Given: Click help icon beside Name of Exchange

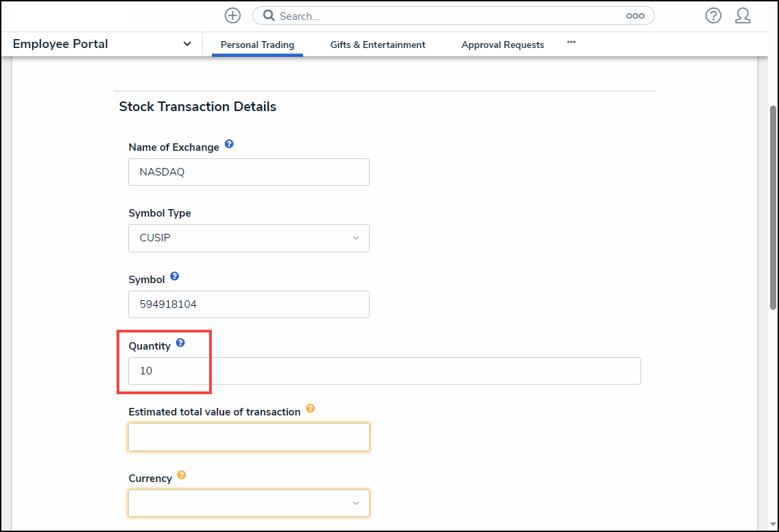Looking at the screenshot, I should (229, 145).
